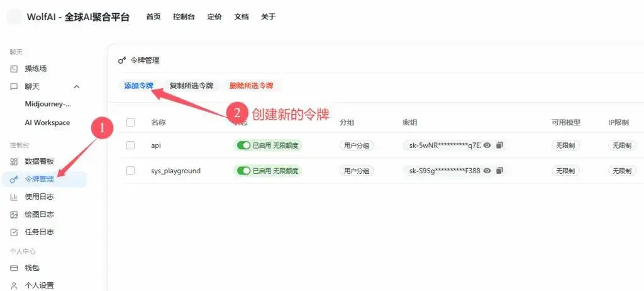The height and width of the screenshot is (291, 644).
Task: Toggle the enabled switch for api token
Action: point(243,145)
